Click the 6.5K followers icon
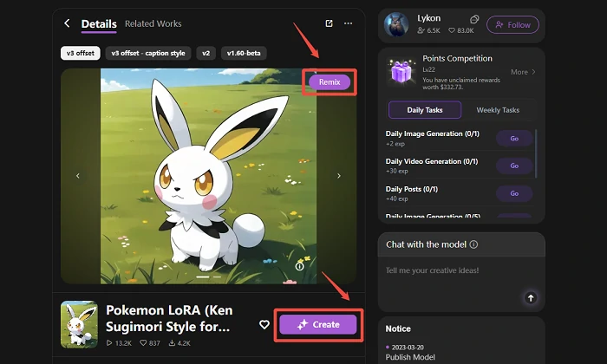 point(421,30)
